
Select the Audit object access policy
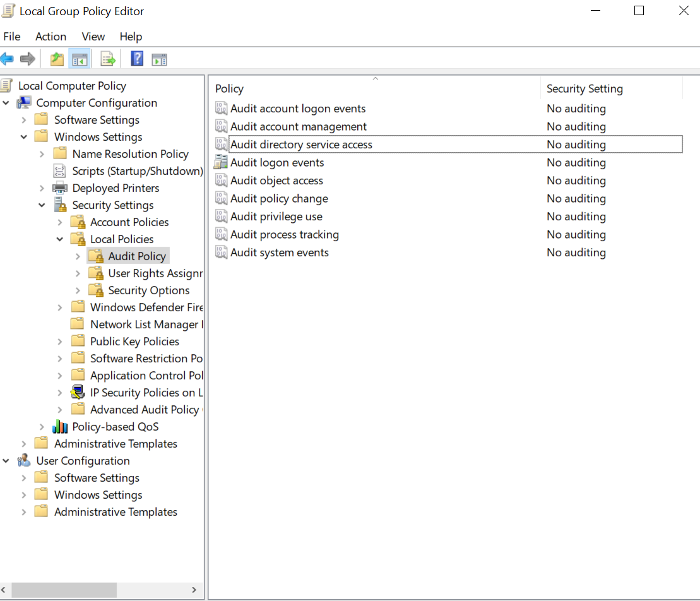click(276, 181)
